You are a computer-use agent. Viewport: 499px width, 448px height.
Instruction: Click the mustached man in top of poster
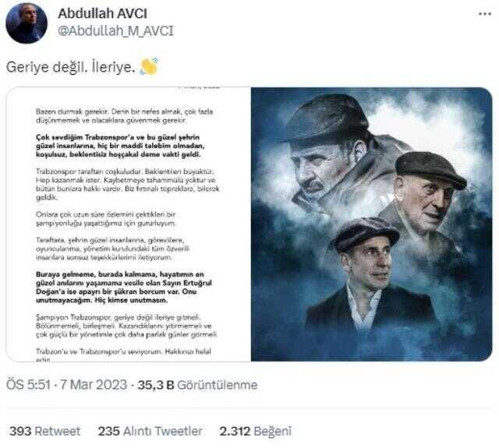click(x=334, y=153)
